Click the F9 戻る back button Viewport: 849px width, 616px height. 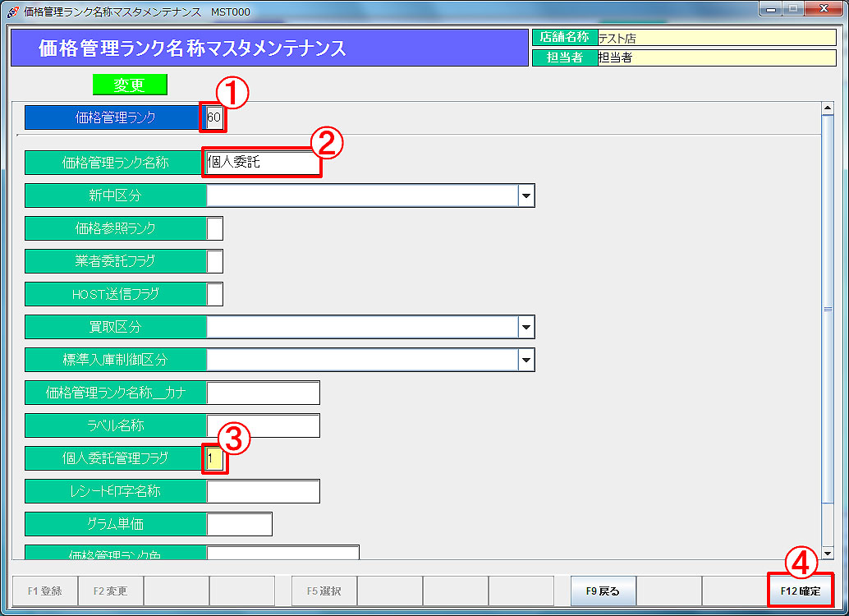click(603, 591)
